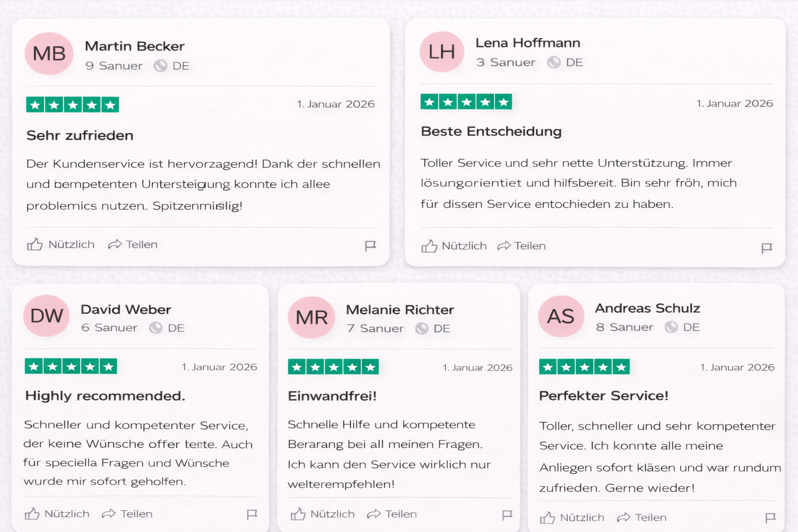Mark Martin Becker's review as Nützlich
Viewport: 798px width, 532px height.
[x=61, y=245]
